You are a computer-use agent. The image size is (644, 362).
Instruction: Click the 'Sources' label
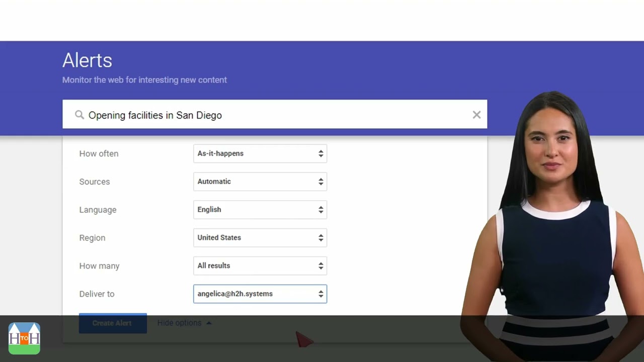[94, 182]
